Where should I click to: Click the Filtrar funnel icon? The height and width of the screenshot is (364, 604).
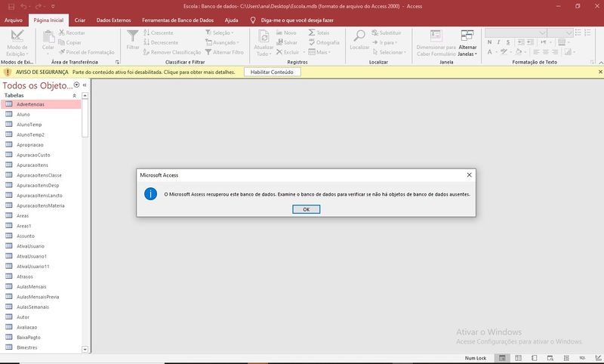[133, 35]
